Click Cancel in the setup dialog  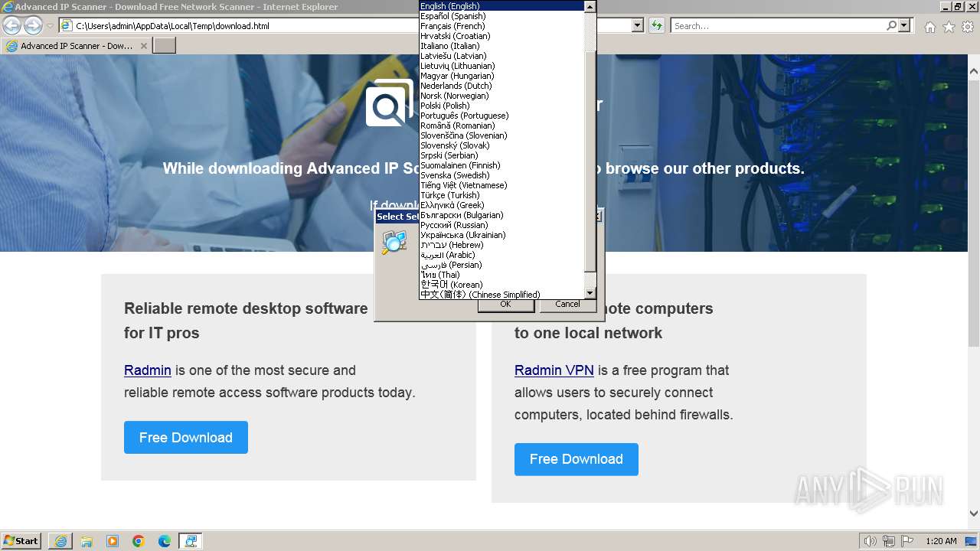click(567, 305)
